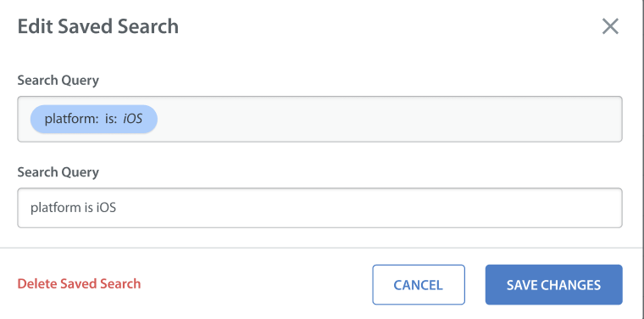Cancel editing the saved search
The height and width of the screenshot is (319, 644).
(419, 285)
